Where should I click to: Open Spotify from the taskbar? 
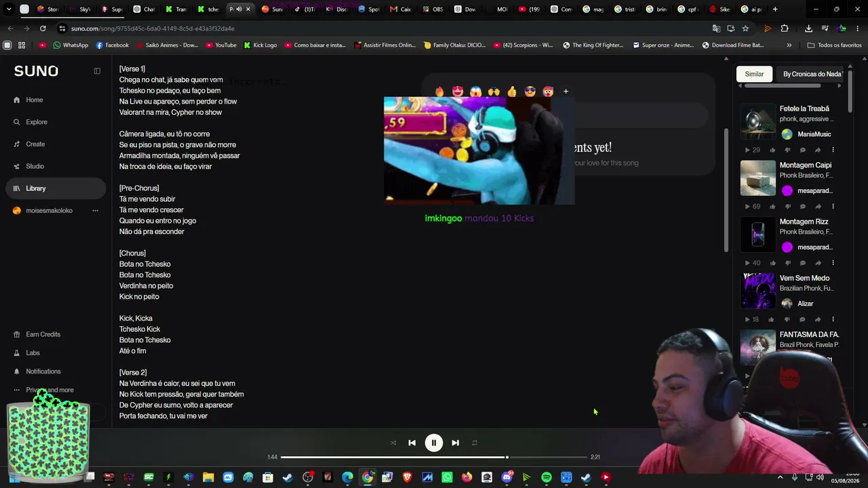(x=547, y=478)
